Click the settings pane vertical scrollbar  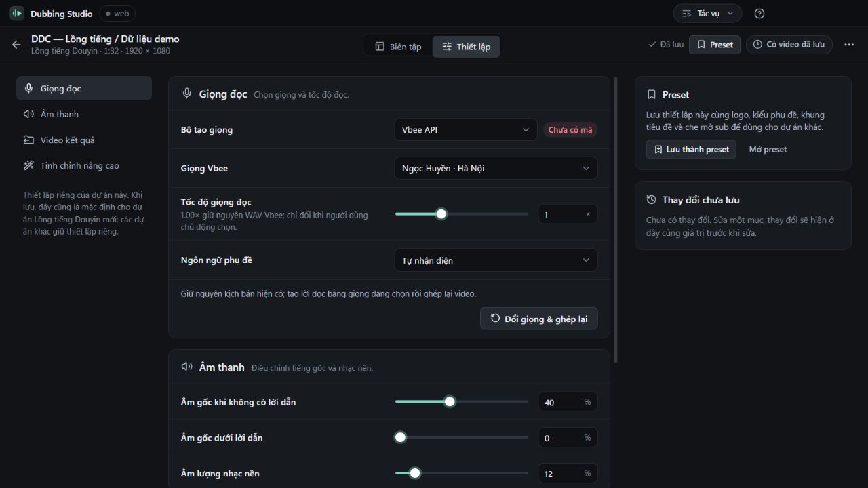click(616, 220)
